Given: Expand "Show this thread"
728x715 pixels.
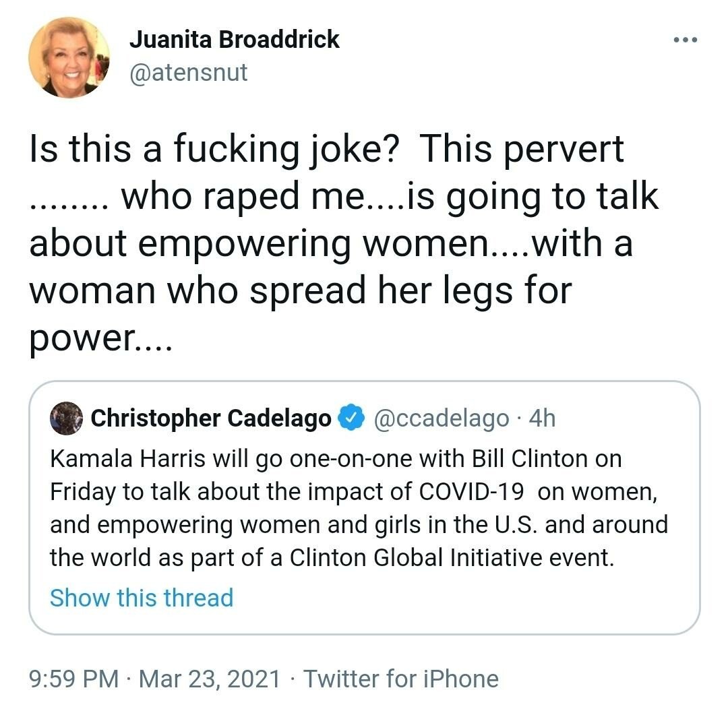Looking at the screenshot, I should (142, 598).
